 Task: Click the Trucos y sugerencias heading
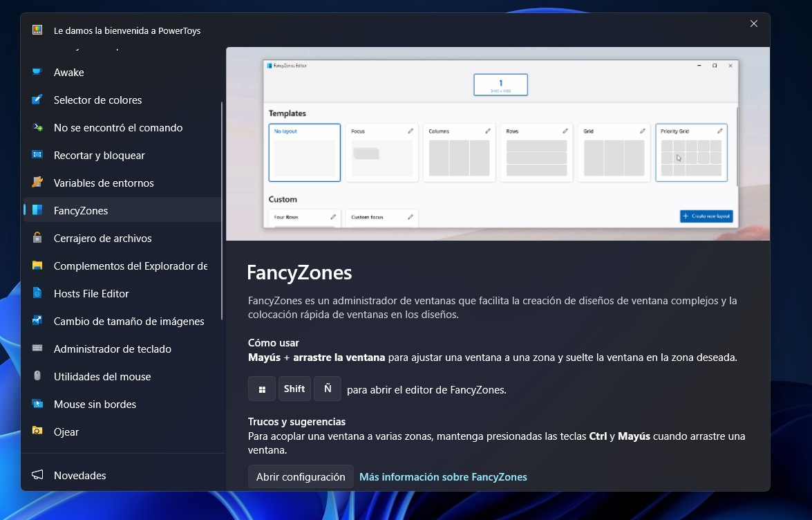[x=296, y=422]
